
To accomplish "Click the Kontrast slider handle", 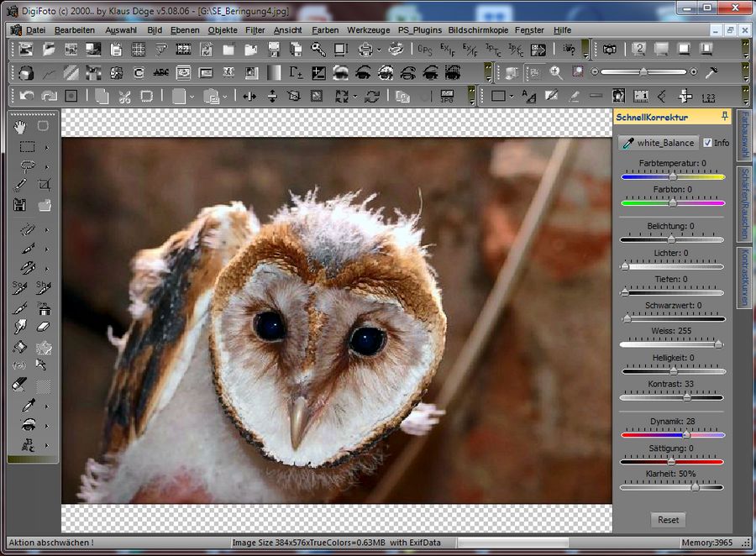I will pyautogui.click(x=686, y=397).
